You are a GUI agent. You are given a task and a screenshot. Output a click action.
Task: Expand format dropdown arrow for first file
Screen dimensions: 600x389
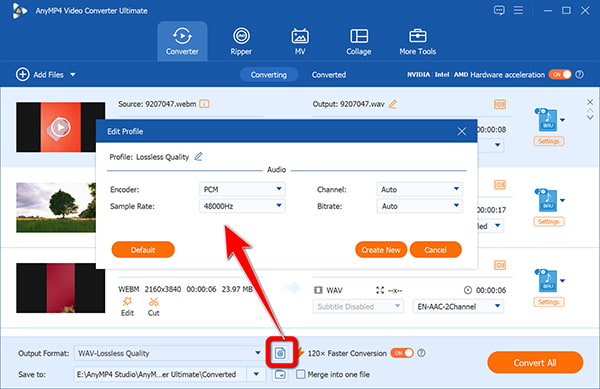point(562,120)
